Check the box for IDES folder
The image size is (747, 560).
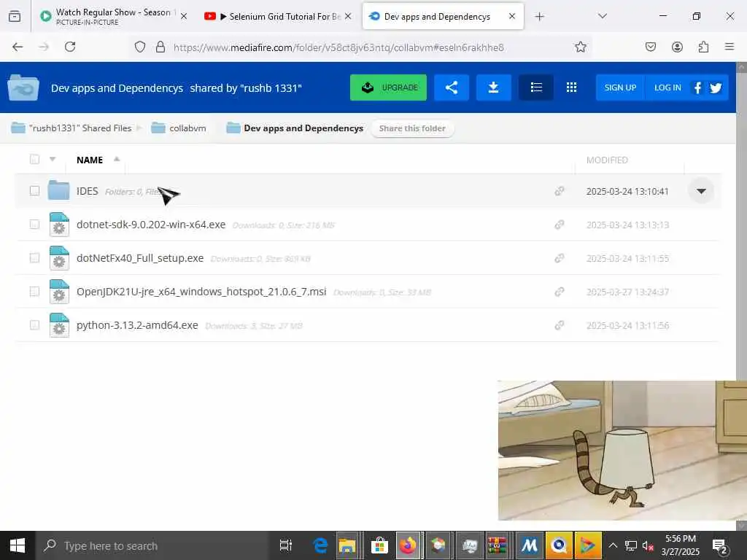34,190
